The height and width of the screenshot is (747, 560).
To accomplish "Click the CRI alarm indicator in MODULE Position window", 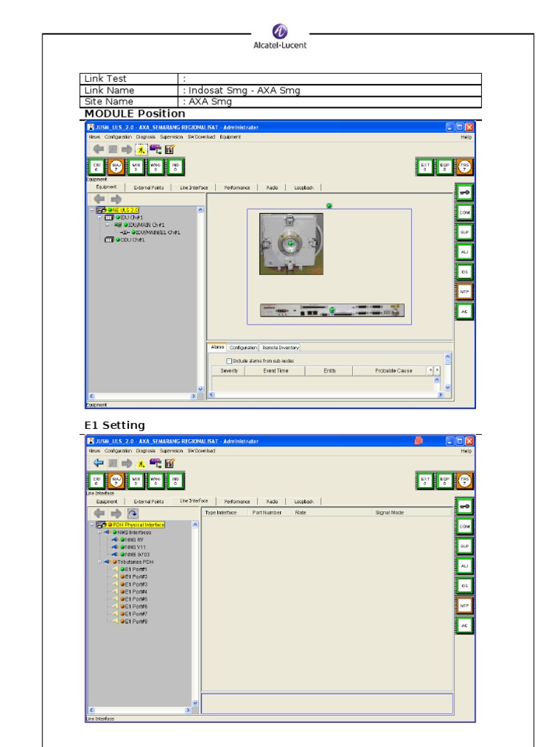I will point(97,167).
